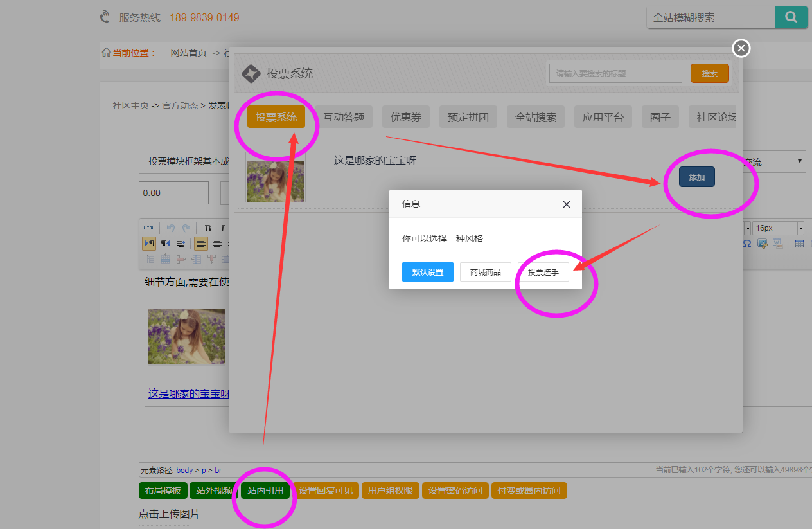
Task: Choose the 投票选手 style button
Action: click(x=543, y=272)
